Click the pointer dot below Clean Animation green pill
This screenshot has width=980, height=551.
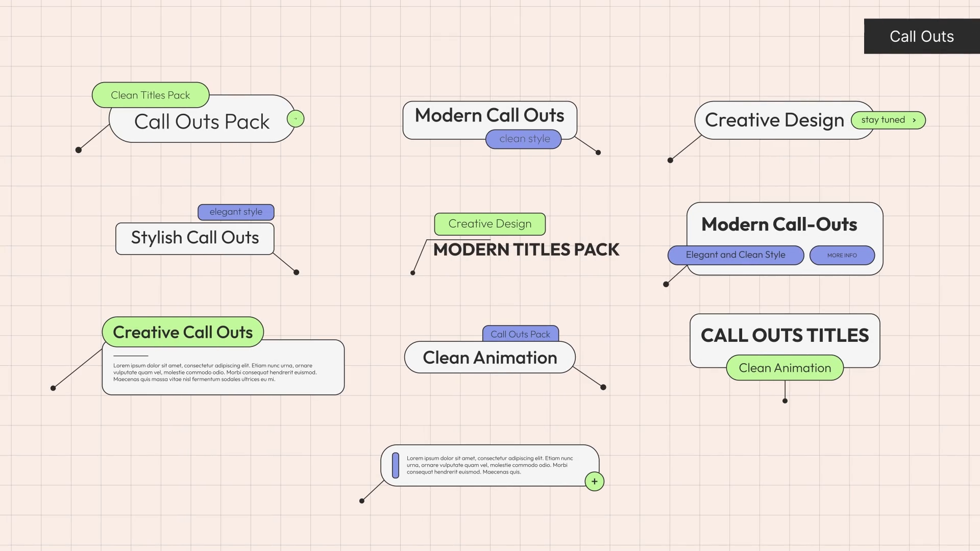tap(785, 401)
